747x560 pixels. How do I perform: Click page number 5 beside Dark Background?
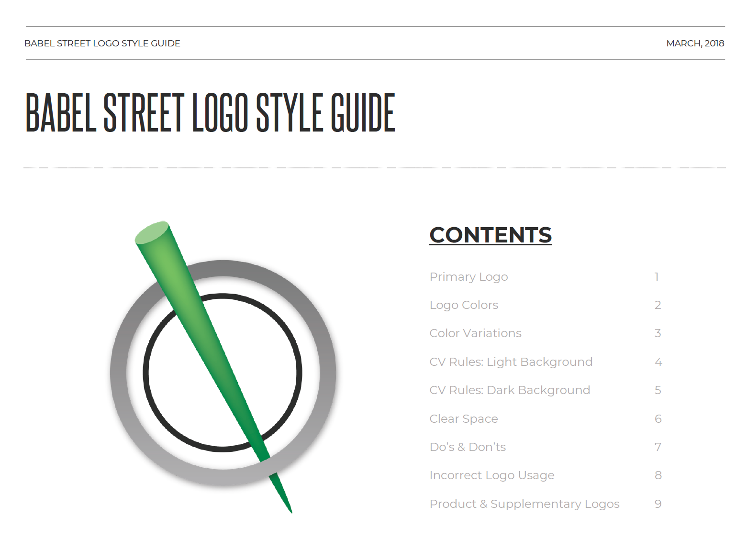tap(658, 390)
